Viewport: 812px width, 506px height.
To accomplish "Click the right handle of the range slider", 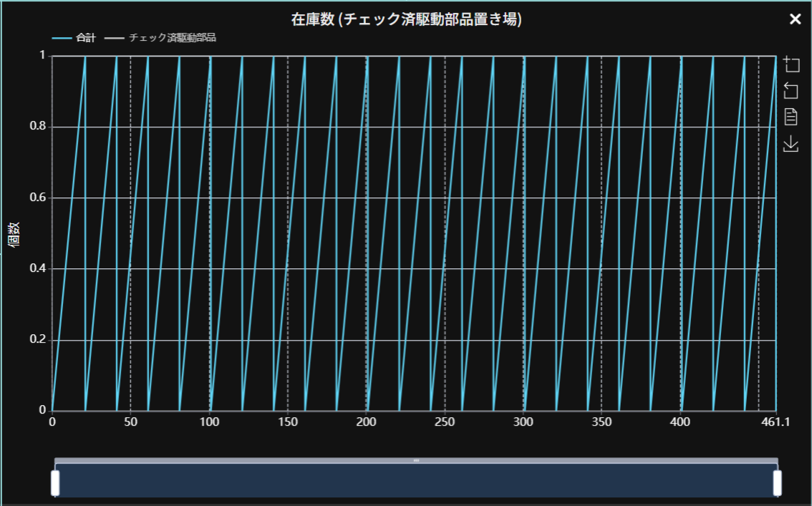I will [x=777, y=482].
